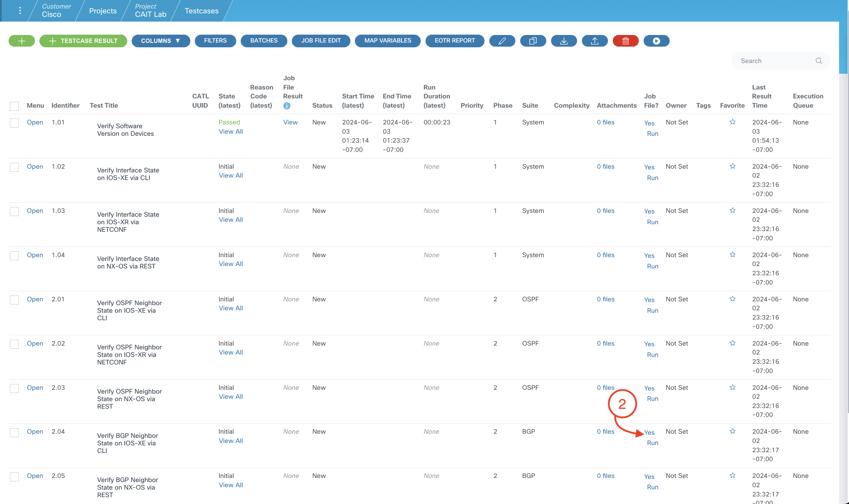The width and height of the screenshot is (849, 504).
Task: Favorite testcase 1.01 with star icon
Action: click(x=732, y=122)
